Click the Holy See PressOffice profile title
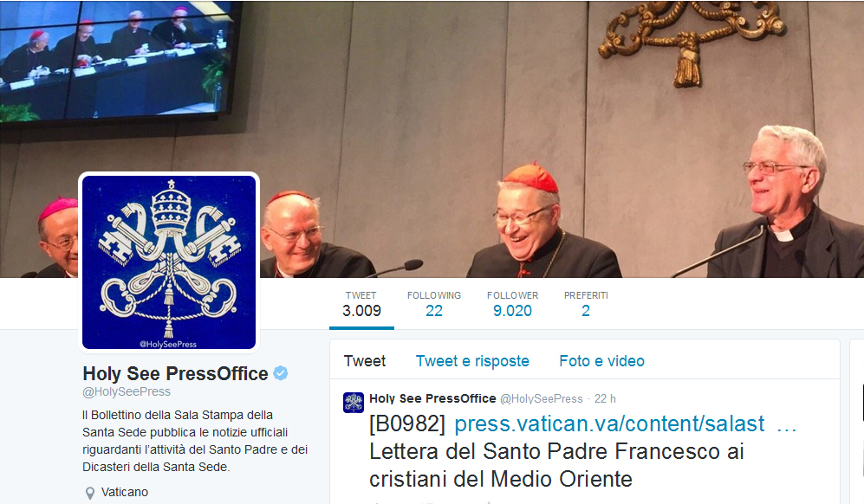This screenshot has width=864, height=504. coord(175,373)
